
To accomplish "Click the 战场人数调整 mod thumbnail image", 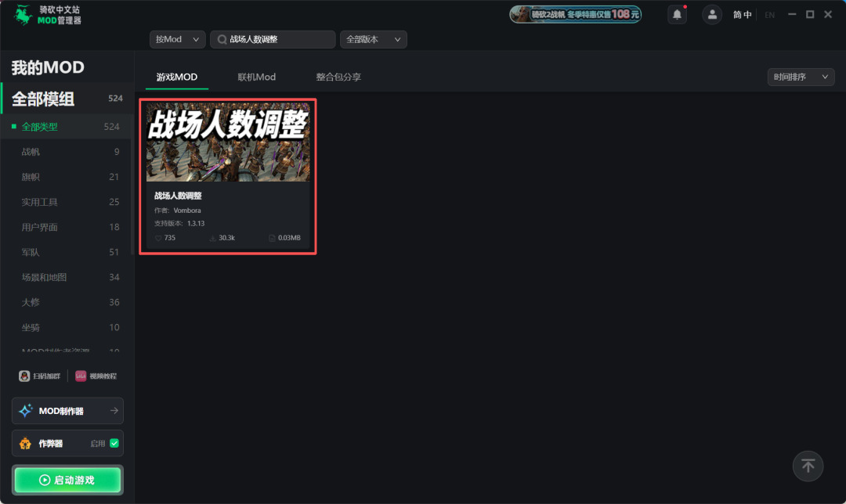I will (228, 141).
